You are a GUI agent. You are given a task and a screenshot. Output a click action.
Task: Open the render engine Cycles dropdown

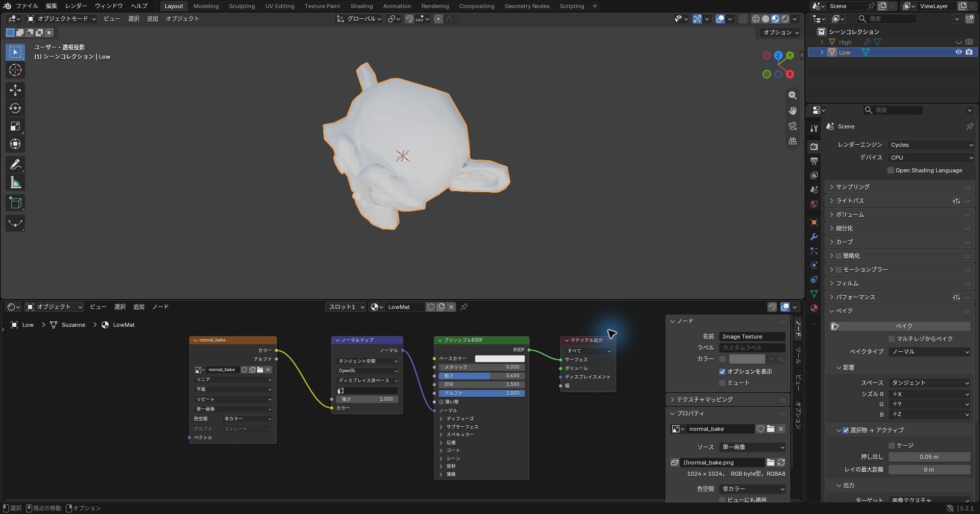[x=930, y=145]
